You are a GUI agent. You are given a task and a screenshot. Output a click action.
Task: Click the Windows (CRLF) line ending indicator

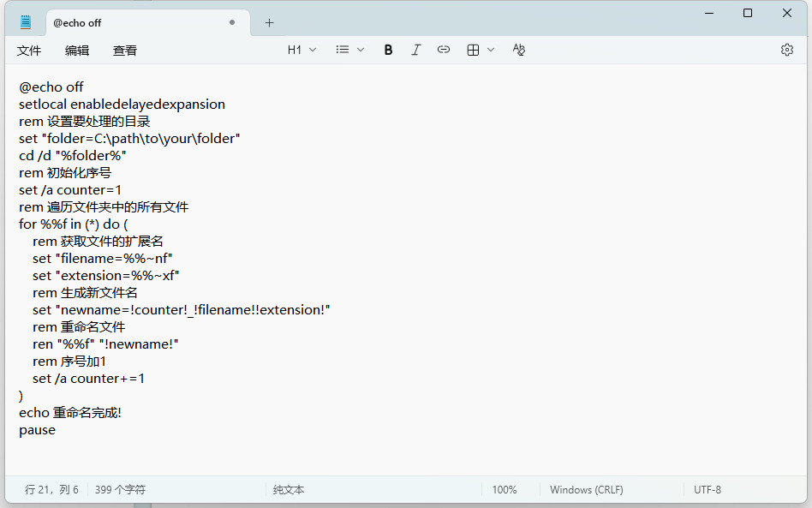click(586, 490)
